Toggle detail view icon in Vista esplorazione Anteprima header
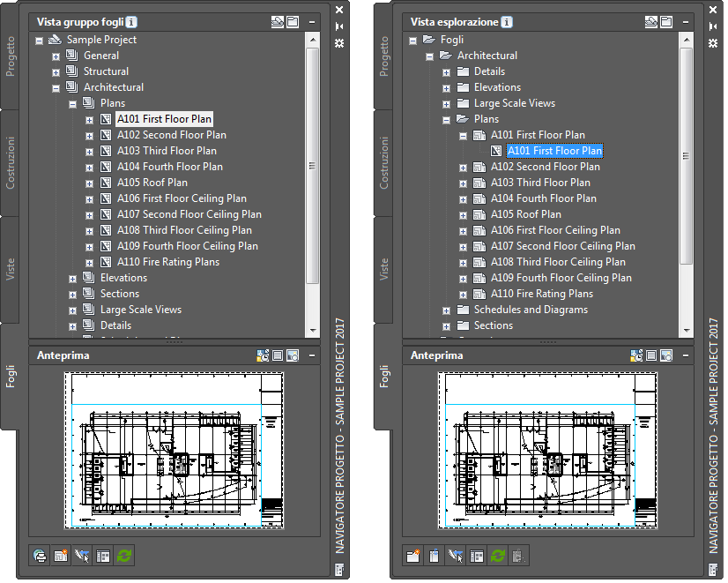This screenshot has height=583, width=728. pos(651,355)
